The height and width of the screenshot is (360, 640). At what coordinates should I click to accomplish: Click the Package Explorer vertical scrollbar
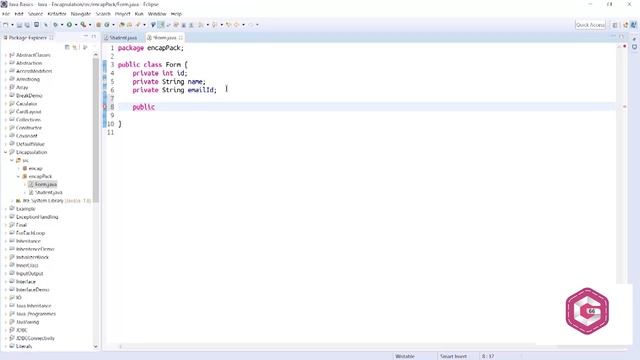click(x=96, y=130)
